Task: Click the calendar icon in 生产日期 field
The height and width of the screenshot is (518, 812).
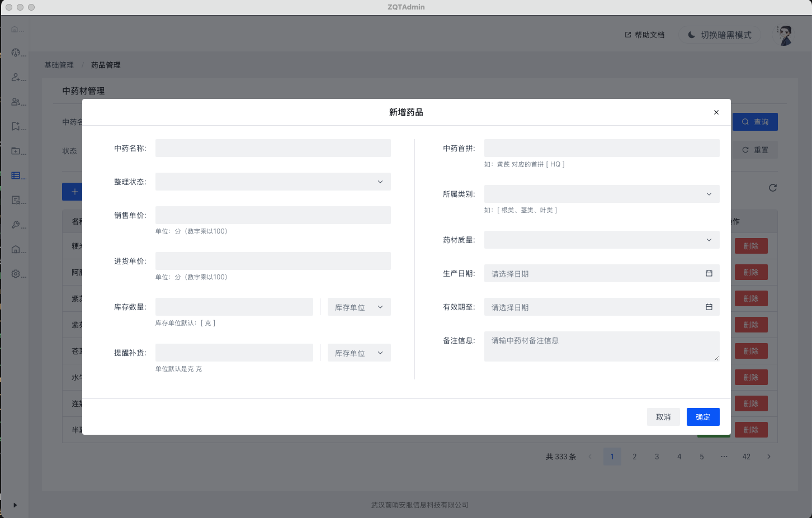Action: [709, 273]
